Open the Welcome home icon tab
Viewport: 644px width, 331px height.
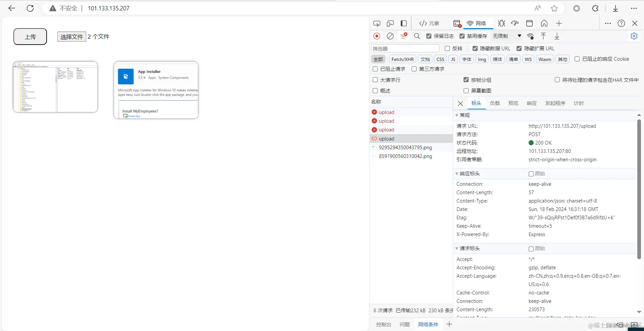(544, 23)
